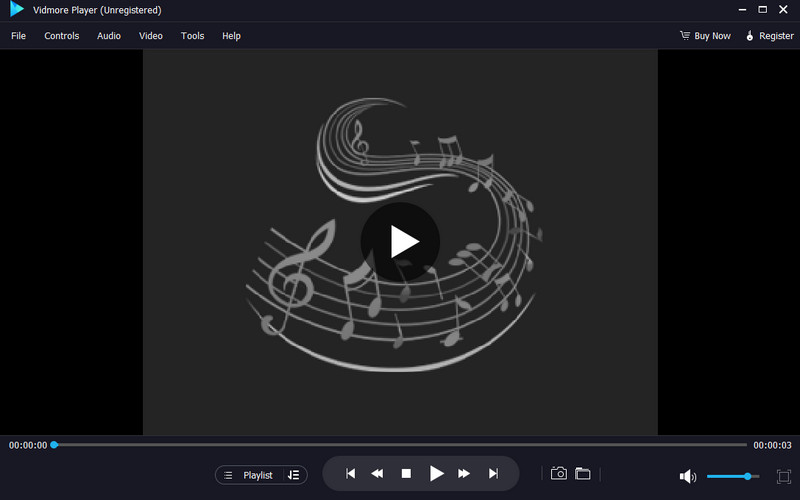Minimize the Vidmore Player window
The height and width of the screenshot is (500, 800).
(x=742, y=10)
